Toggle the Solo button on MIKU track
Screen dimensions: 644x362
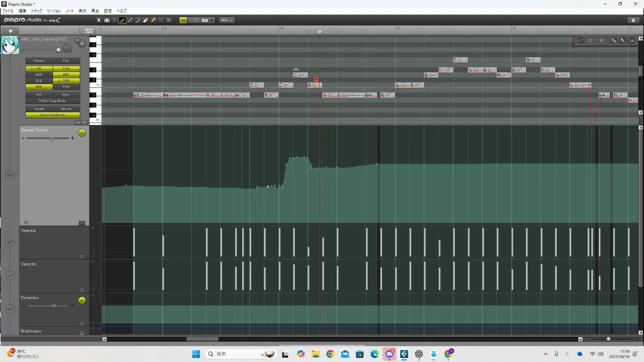(x=77, y=41)
